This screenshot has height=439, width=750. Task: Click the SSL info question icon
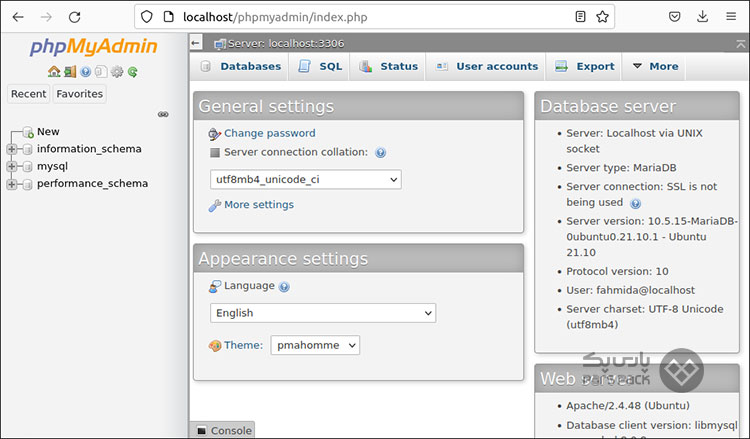(x=635, y=204)
